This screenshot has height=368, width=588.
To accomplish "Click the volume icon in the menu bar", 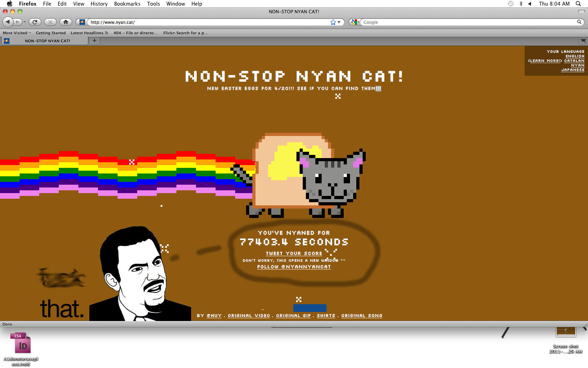I will pos(530,4).
